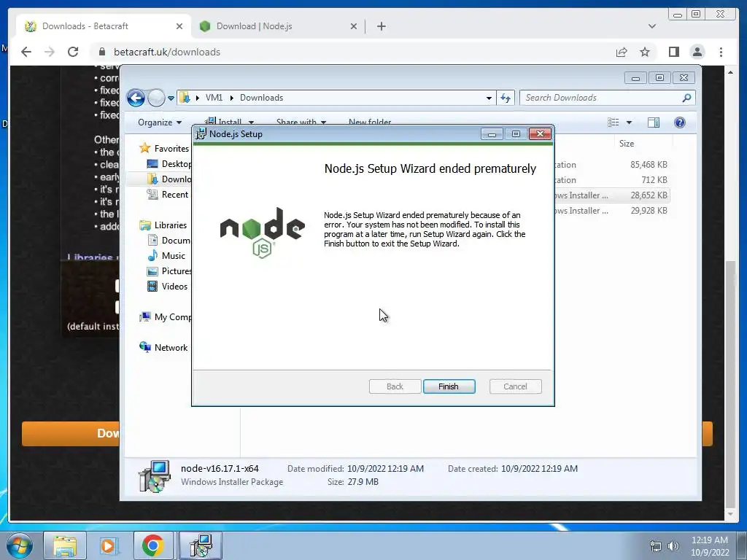The height and width of the screenshot is (560, 747).
Task: Open Windows Explorer from the taskbar
Action: point(65,545)
